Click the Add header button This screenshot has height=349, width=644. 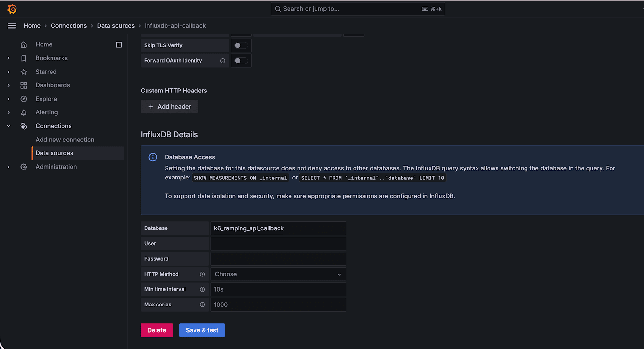169,107
